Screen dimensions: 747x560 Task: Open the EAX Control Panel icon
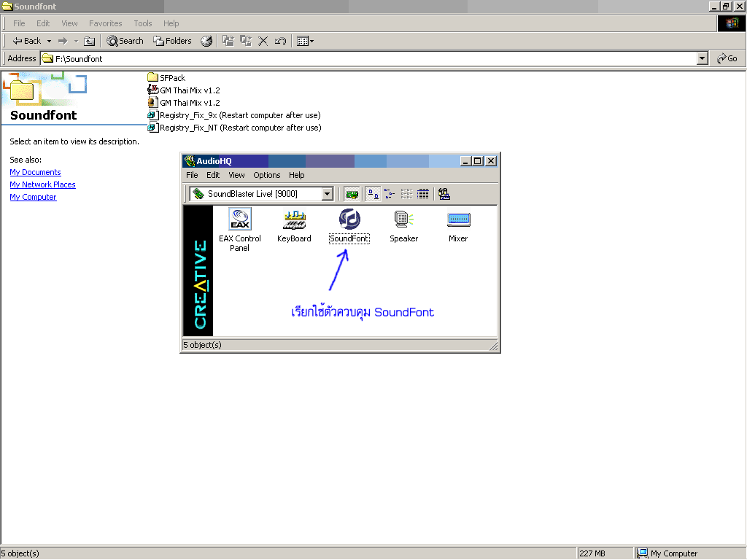[x=239, y=230]
